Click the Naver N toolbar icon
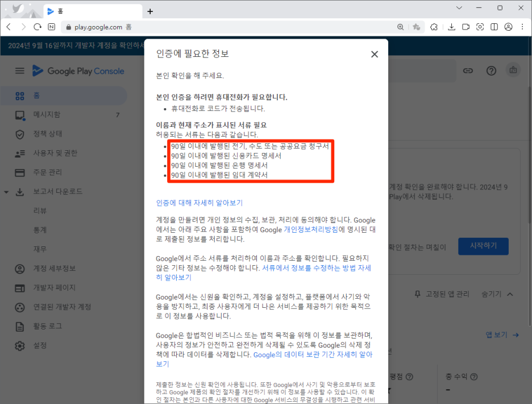This screenshot has height=404, width=532. point(52,27)
